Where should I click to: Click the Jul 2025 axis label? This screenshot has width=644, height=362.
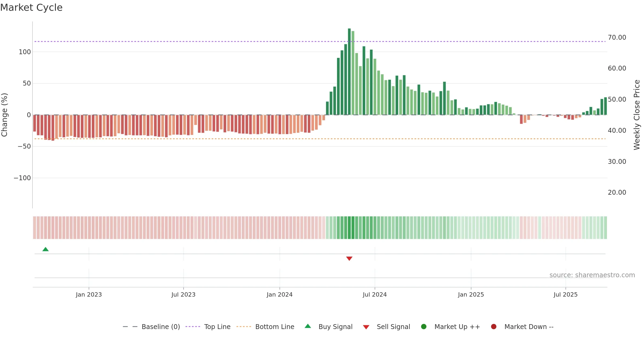(566, 294)
